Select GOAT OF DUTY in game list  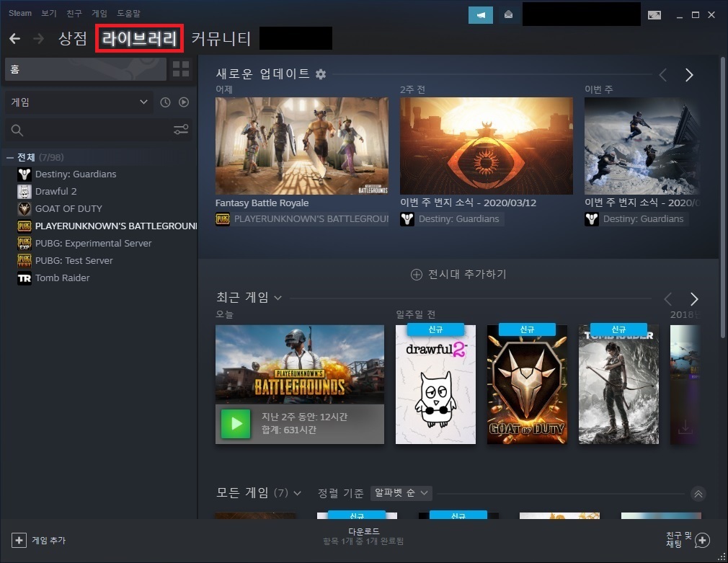[x=68, y=208]
